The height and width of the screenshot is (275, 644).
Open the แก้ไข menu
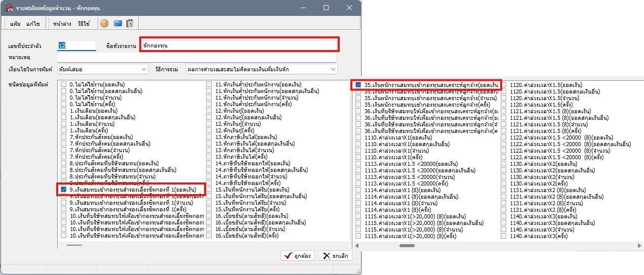point(33,24)
